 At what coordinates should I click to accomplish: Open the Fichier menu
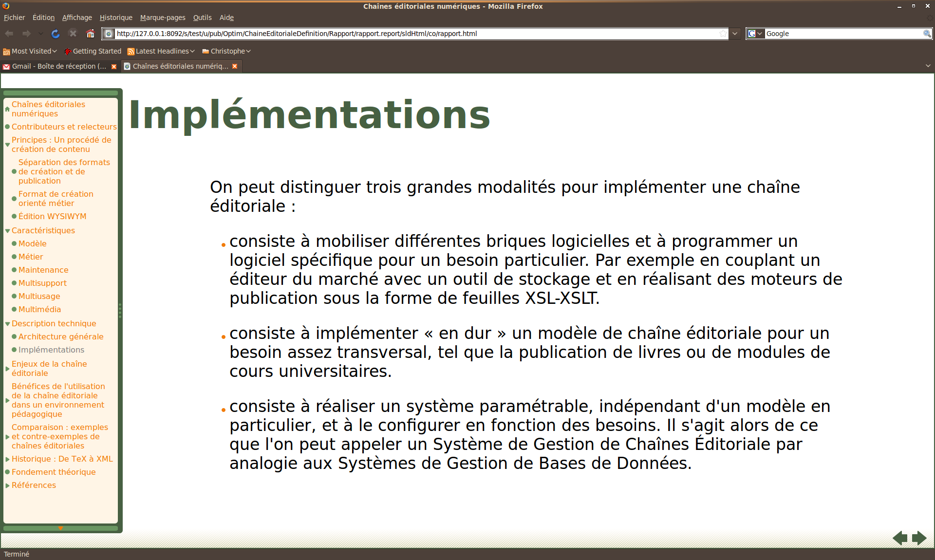pyautogui.click(x=15, y=18)
